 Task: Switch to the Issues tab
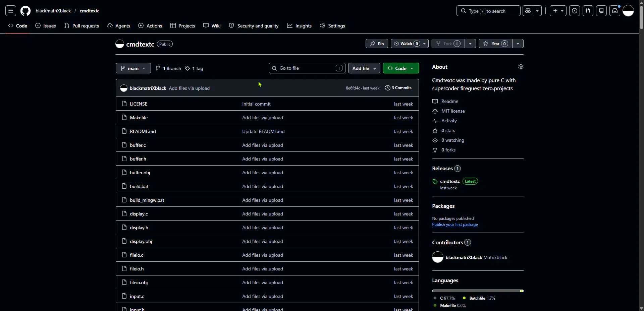pos(46,26)
